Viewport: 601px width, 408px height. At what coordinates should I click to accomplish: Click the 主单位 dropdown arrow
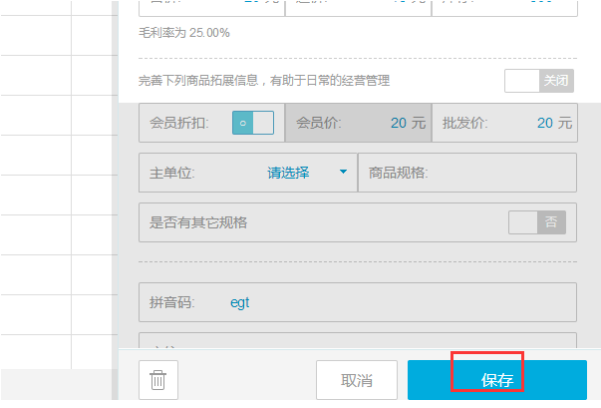click(344, 172)
